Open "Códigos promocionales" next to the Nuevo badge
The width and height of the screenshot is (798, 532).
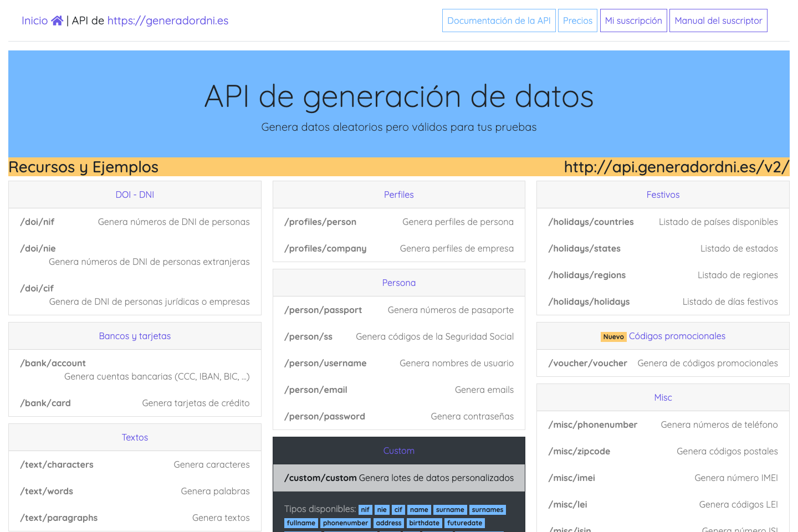pos(677,336)
